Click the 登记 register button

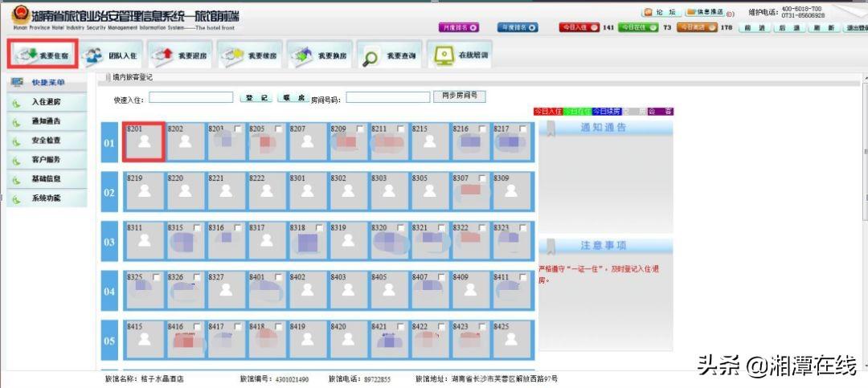coord(256,98)
